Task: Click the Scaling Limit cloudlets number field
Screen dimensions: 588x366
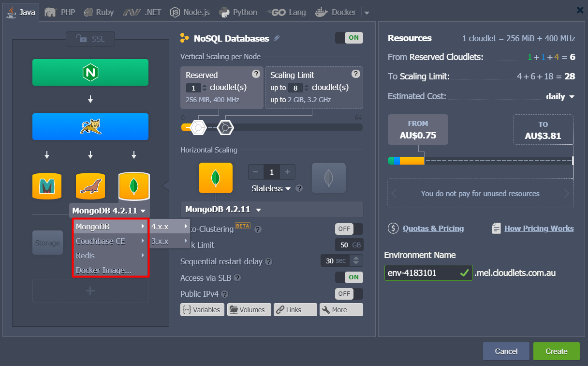Action: pyautogui.click(x=295, y=88)
